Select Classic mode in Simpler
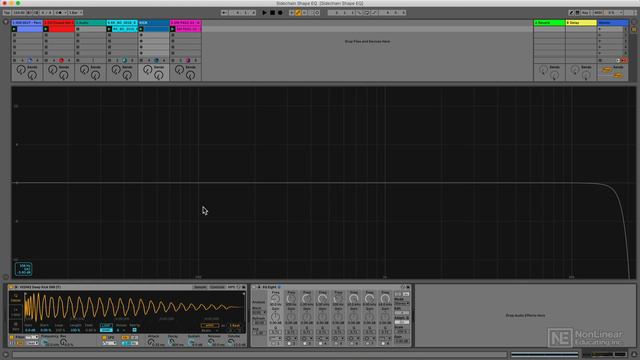Image resolution: width=640 pixels, height=360 pixels. click(x=16, y=298)
